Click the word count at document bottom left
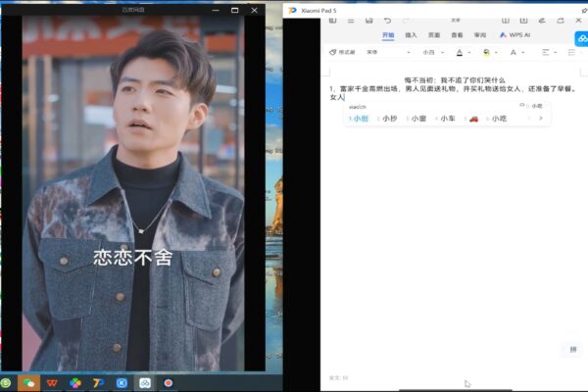Viewport: 588px width, 392px height. pos(339,377)
